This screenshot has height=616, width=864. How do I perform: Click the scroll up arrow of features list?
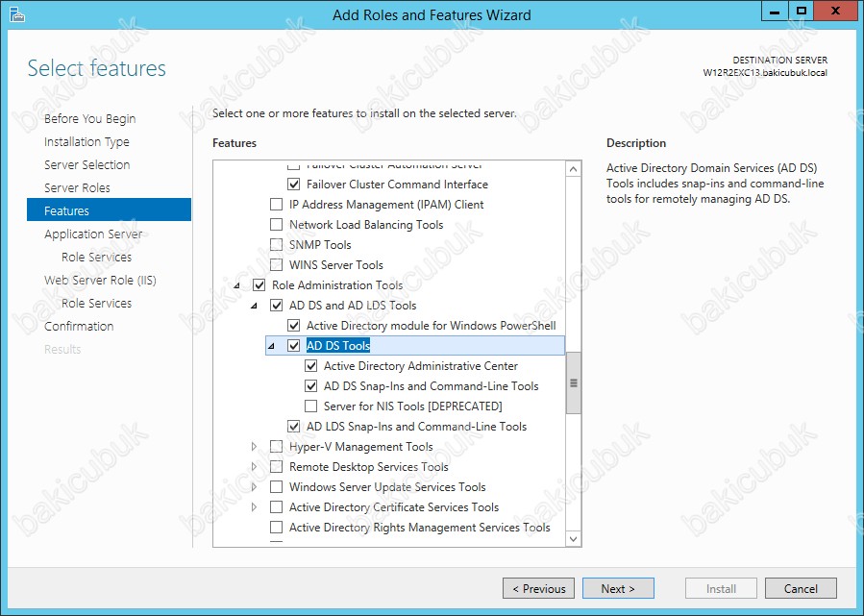[574, 168]
